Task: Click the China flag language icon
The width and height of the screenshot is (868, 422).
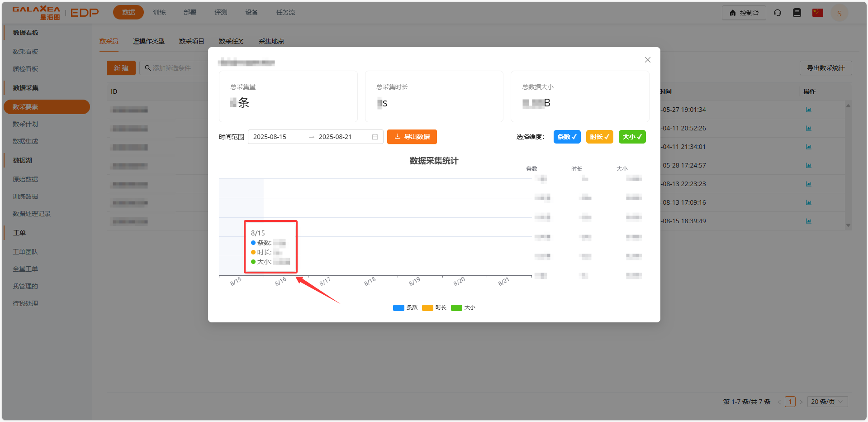Action: click(817, 12)
